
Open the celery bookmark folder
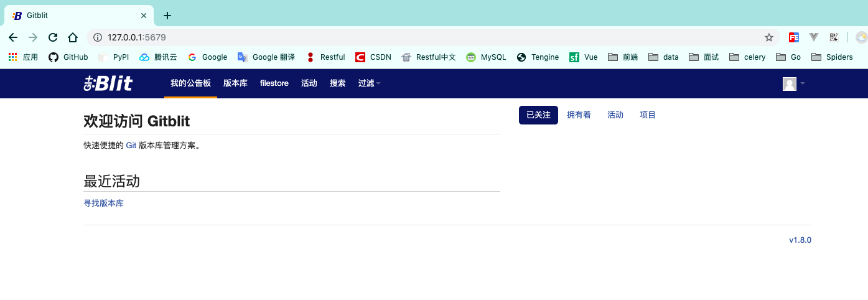pos(747,57)
